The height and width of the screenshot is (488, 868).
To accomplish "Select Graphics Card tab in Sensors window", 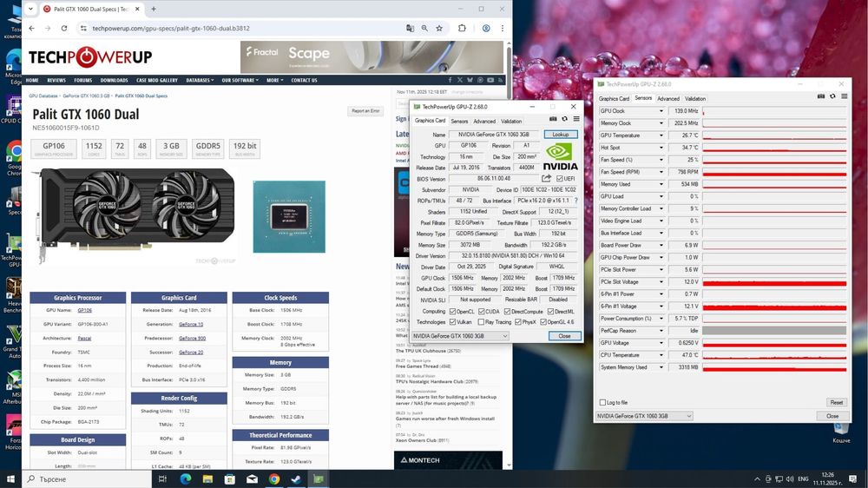I will click(x=614, y=99).
